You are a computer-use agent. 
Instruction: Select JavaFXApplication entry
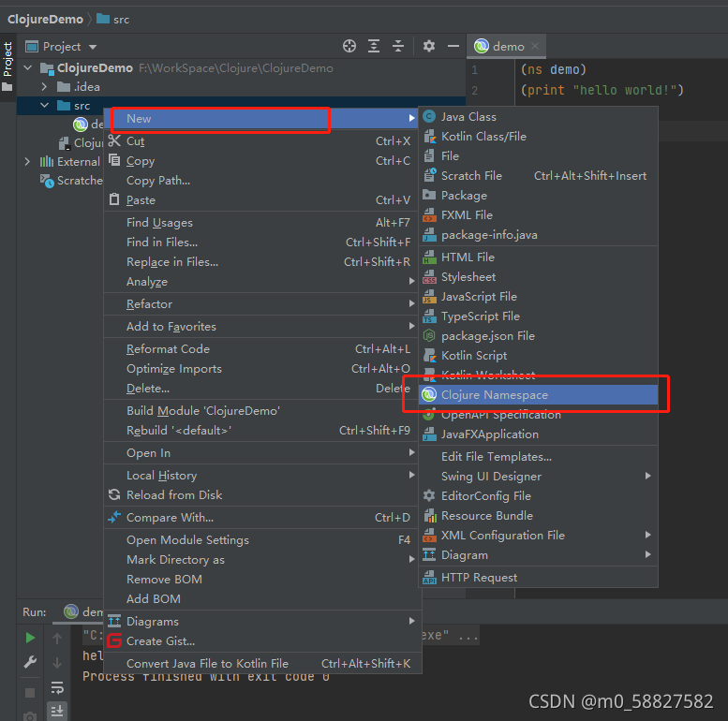point(538,434)
